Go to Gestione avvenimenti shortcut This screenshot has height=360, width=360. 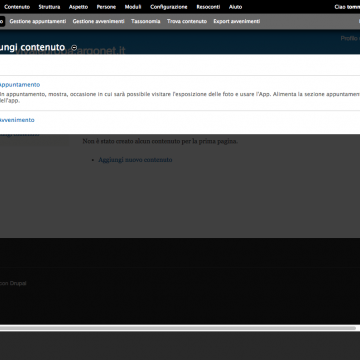pyautogui.click(x=98, y=21)
